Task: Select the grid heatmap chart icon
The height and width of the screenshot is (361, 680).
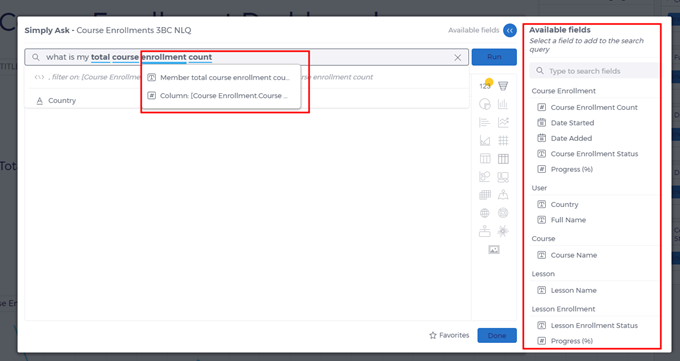Action: (x=503, y=141)
